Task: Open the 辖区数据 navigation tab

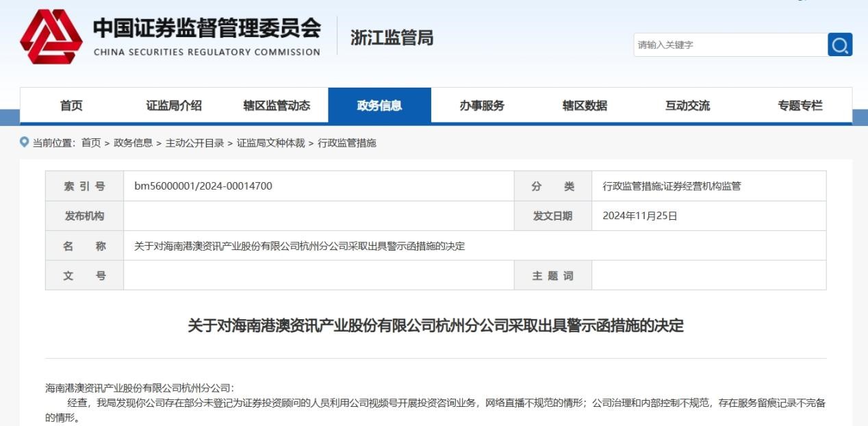Action: pyautogui.click(x=585, y=105)
